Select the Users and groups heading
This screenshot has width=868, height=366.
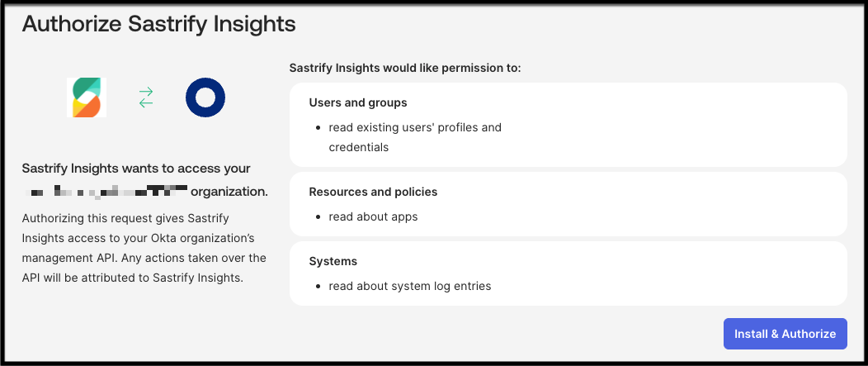coord(358,102)
